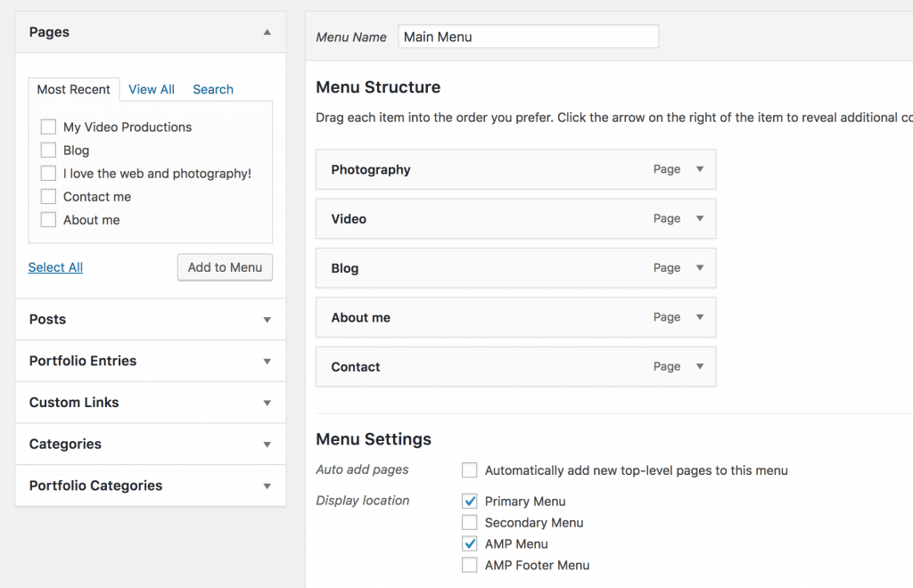Viewport: 913px width, 588px height.
Task: Open the Photography menu item options arrow
Action: tap(700, 169)
